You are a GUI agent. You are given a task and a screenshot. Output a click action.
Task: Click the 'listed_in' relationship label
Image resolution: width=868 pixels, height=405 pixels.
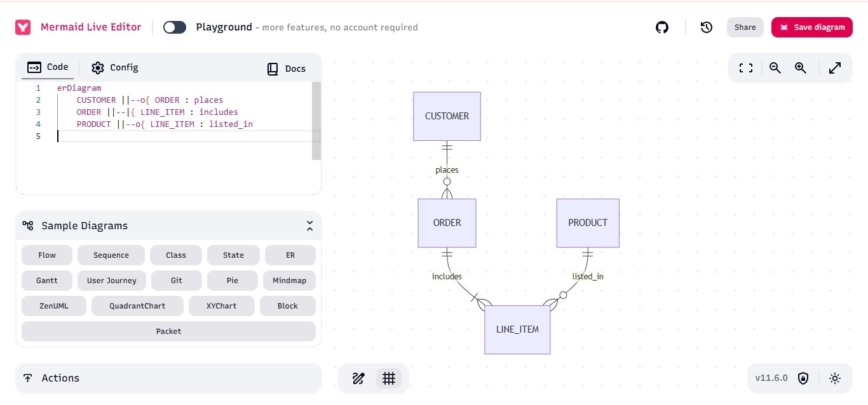(588, 276)
